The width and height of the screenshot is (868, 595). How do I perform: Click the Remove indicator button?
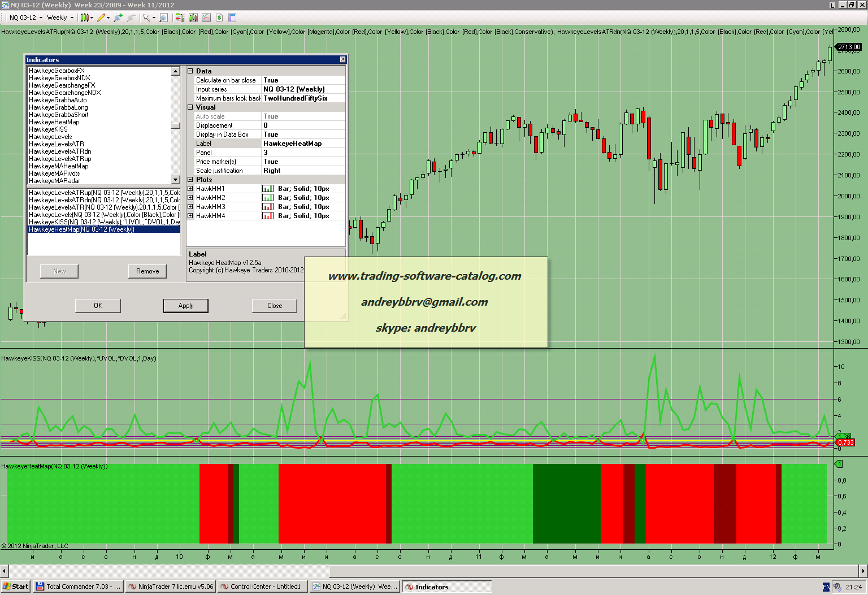click(x=147, y=271)
